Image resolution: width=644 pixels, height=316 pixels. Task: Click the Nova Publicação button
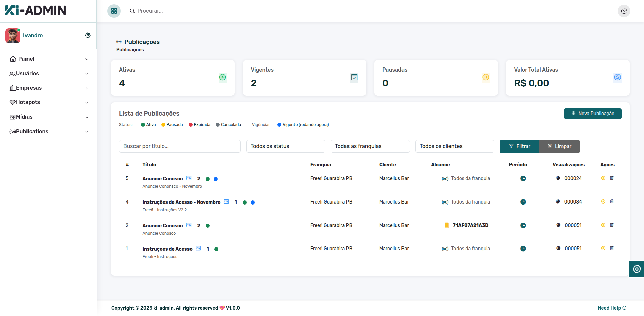(592, 114)
